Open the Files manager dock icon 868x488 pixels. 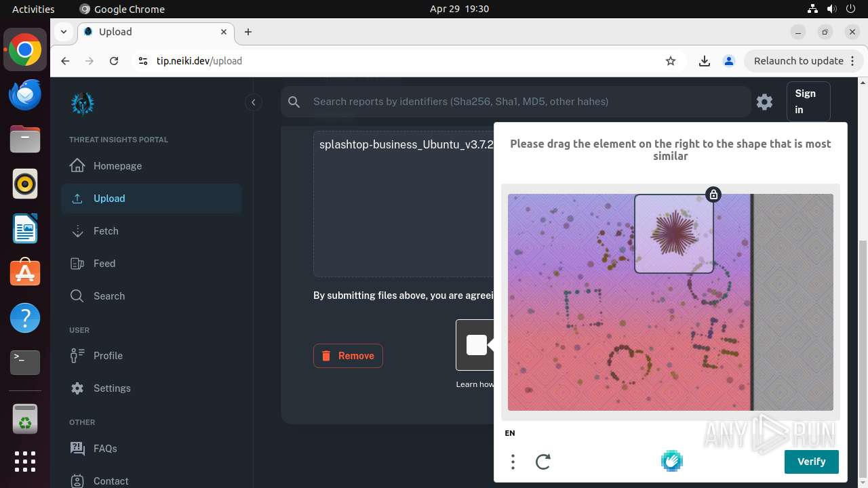coord(25,140)
